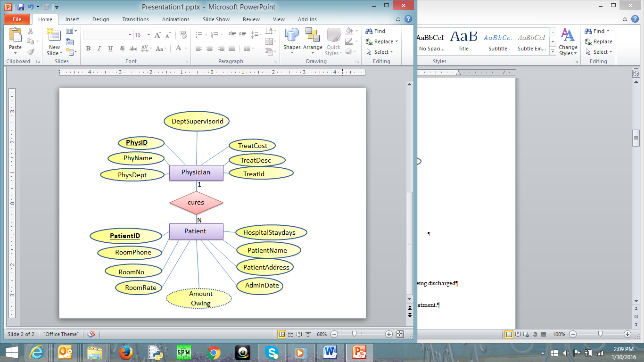Select the Title style in Word
Image resolution: width=644 pixels, height=362 pixels.
pos(463,41)
